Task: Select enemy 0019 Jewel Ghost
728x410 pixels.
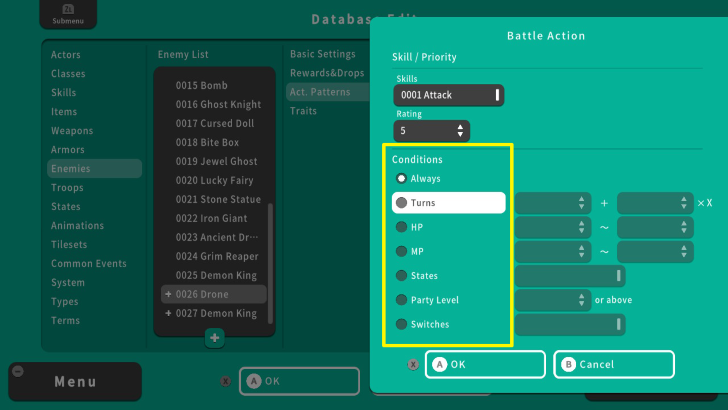Action: point(214,162)
